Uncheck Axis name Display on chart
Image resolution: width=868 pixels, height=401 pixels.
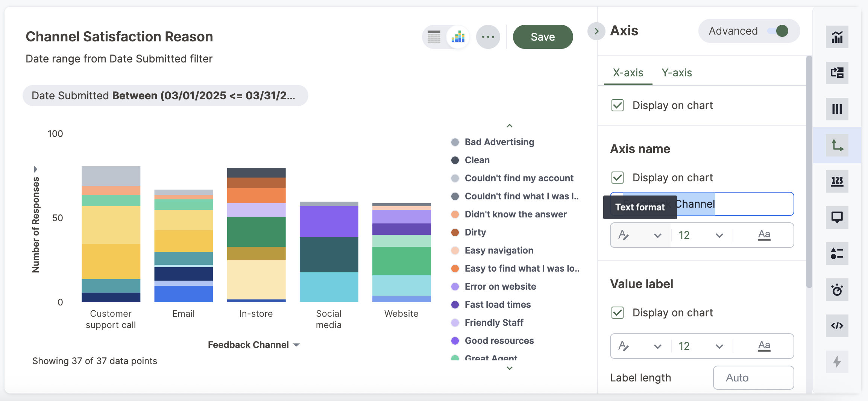[618, 178]
